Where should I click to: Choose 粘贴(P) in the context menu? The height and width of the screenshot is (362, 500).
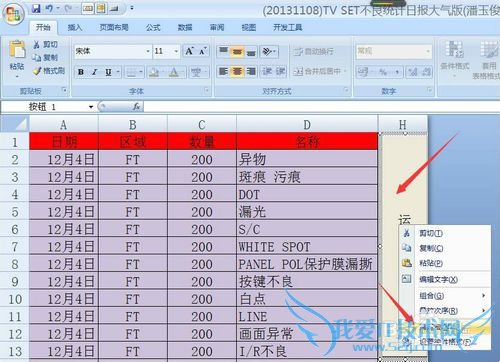pyautogui.click(x=445, y=263)
